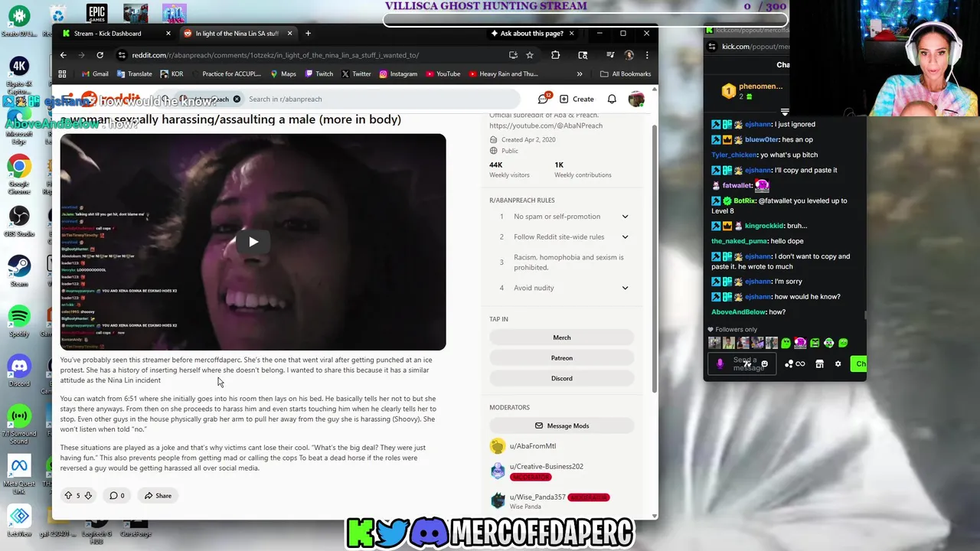Open Discord from the desktop
The image size is (980, 551).
(x=19, y=370)
